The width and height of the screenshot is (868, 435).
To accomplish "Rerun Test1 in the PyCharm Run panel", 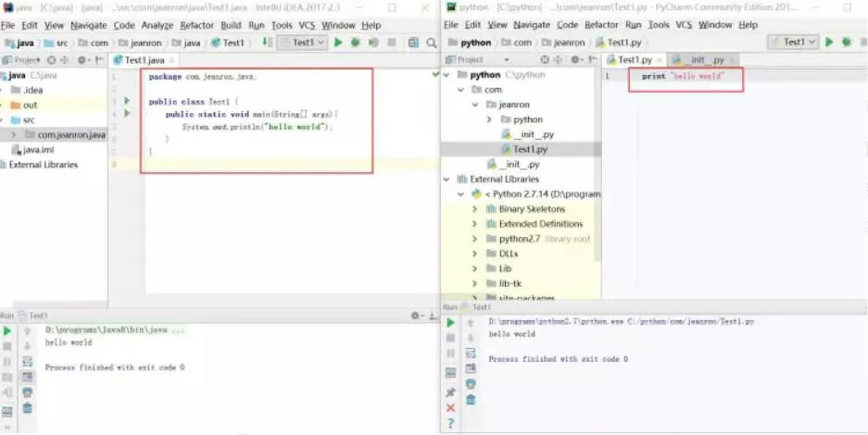I will pyautogui.click(x=451, y=322).
